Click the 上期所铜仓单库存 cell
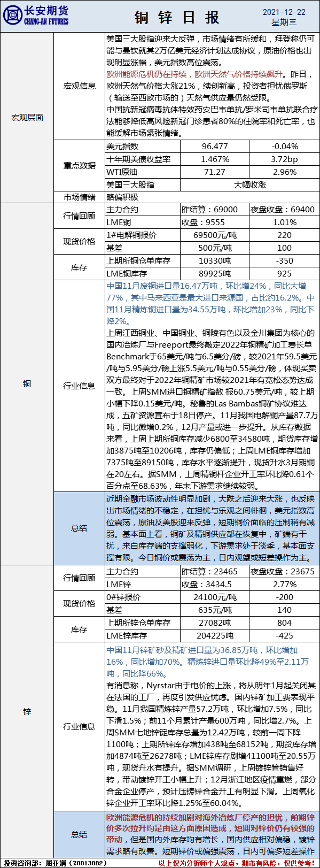 click(x=143, y=261)
